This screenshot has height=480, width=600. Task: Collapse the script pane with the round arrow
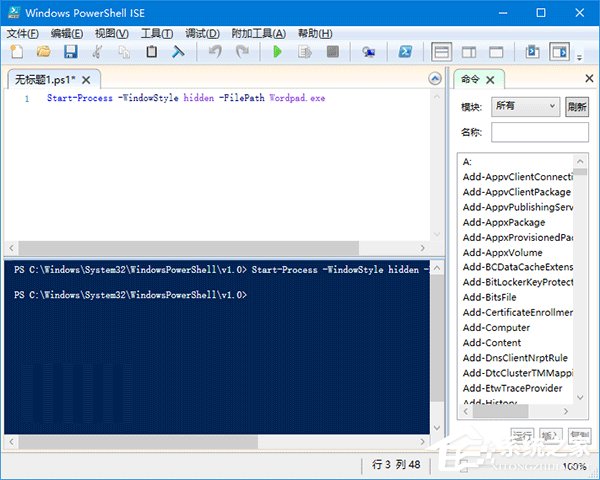point(434,79)
